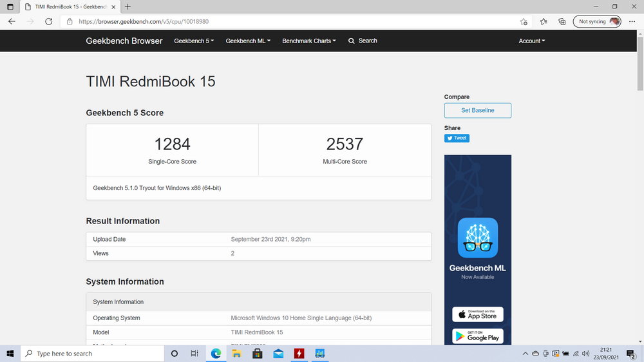
Task: Add this page to favorites
Action: [524, 22]
